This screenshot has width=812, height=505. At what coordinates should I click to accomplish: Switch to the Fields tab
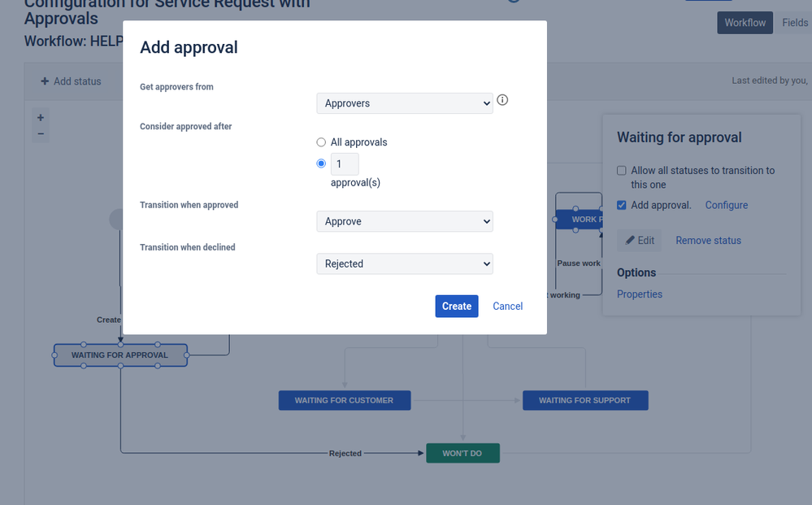coord(794,23)
